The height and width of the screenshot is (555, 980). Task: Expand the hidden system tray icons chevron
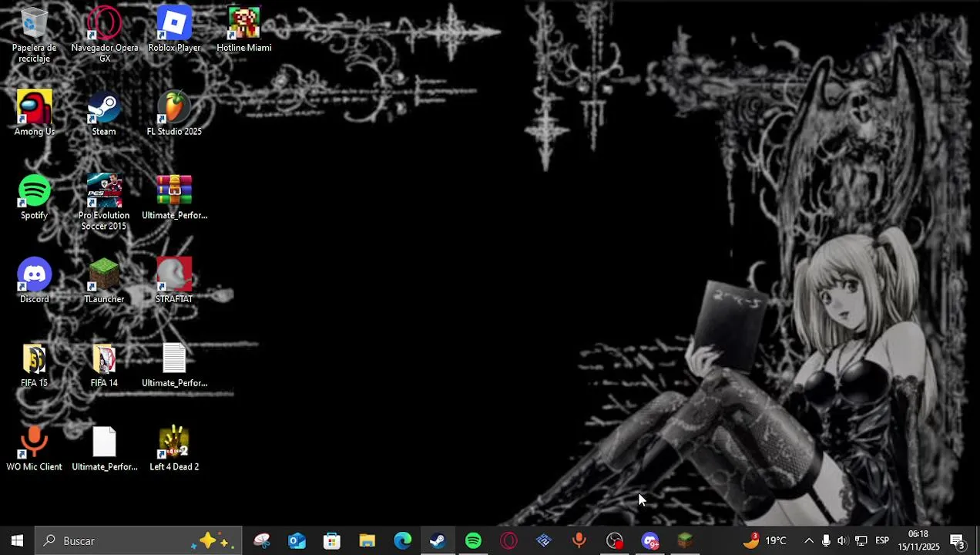click(808, 541)
